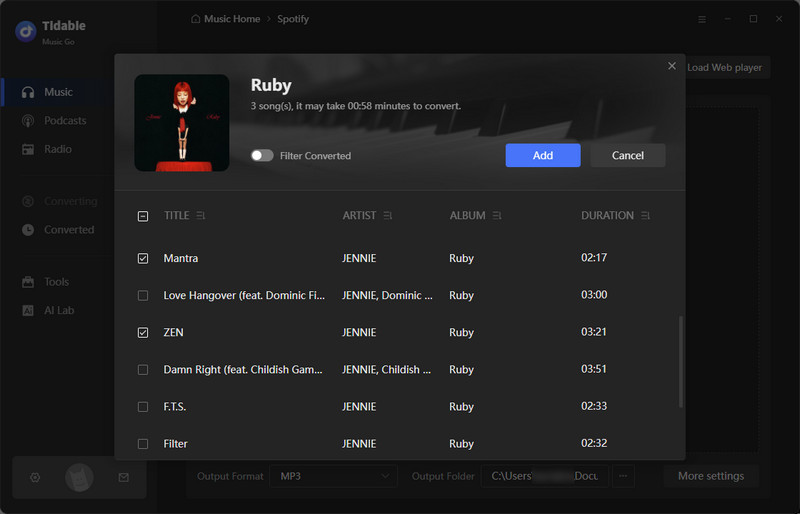Uncheck the ZEN song checkbox
800x514 pixels.
click(x=143, y=333)
